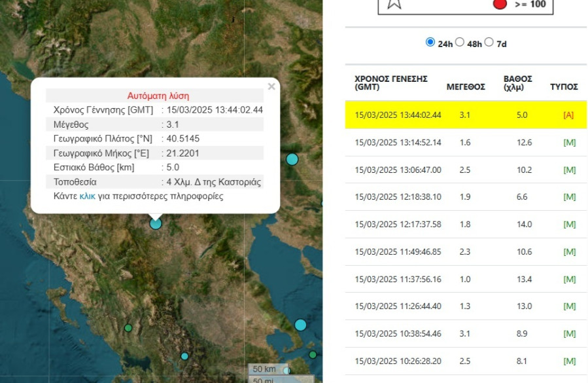Viewport: 588px width, 383px height.
Task: Select the 15/03/2025 12:18:38.10 earthquake row
Action: 458,196
